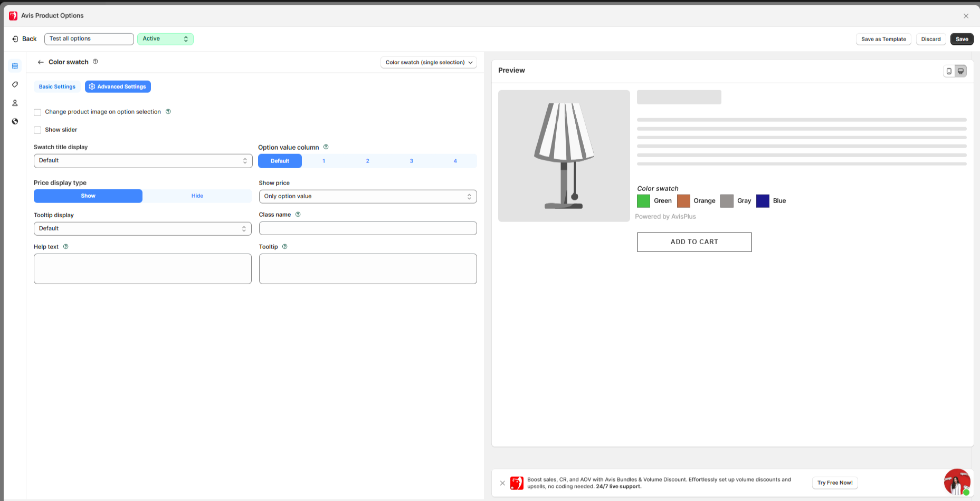The width and height of the screenshot is (980, 501).
Task: Click the Save as Template button
Action: 883,39
